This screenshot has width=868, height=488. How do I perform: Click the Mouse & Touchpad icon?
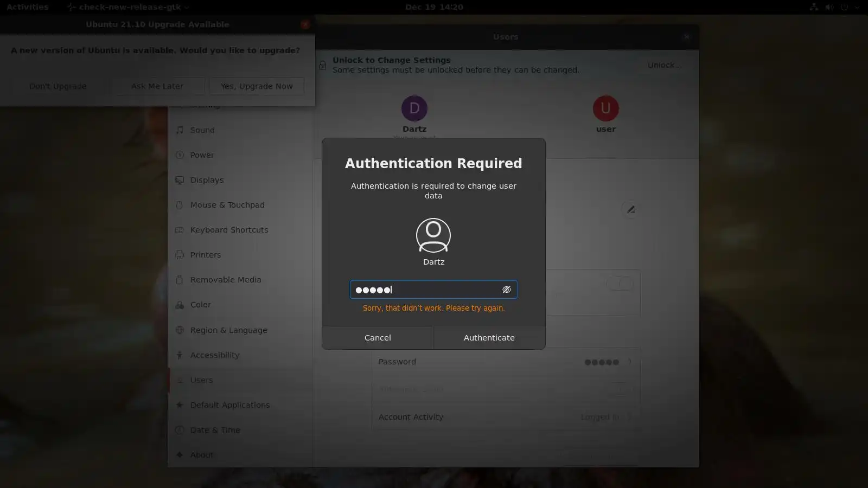click(x=180, y=205)
